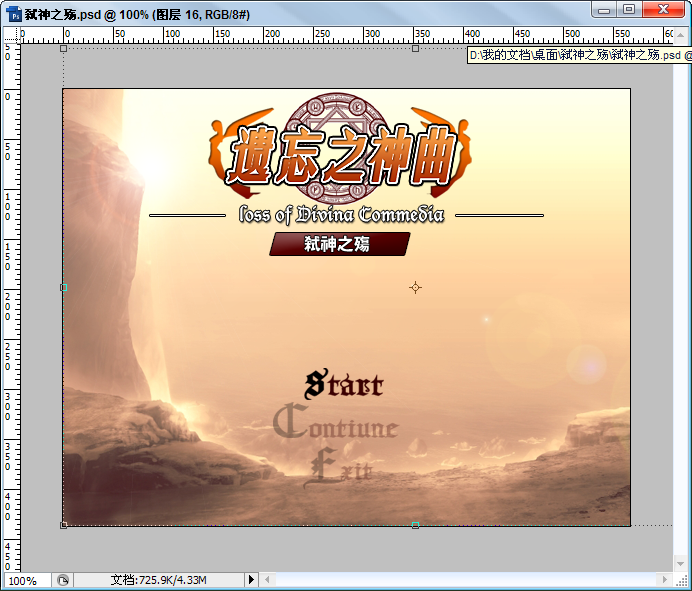692x591 pixels.
Task: Click the 弑神之殇 dark red banner
Action: tap(339, 244)
